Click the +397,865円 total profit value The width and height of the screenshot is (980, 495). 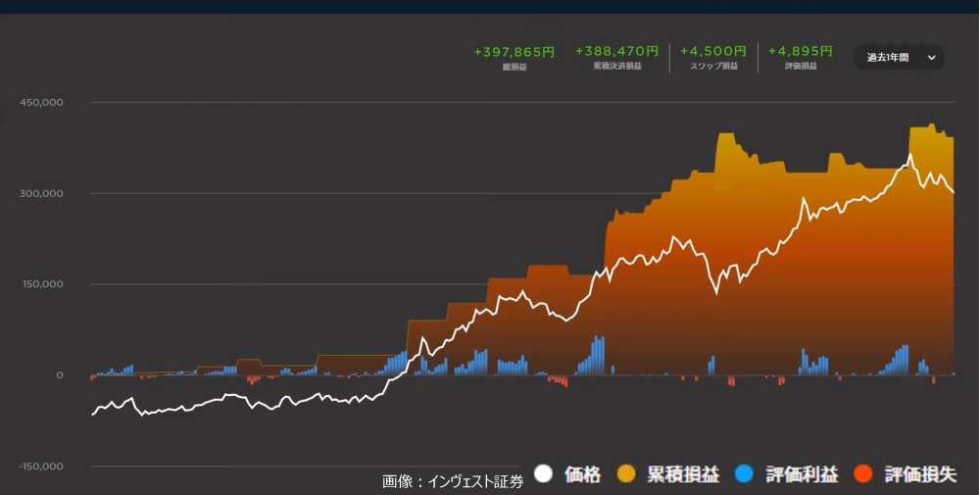tap(514, 51)
